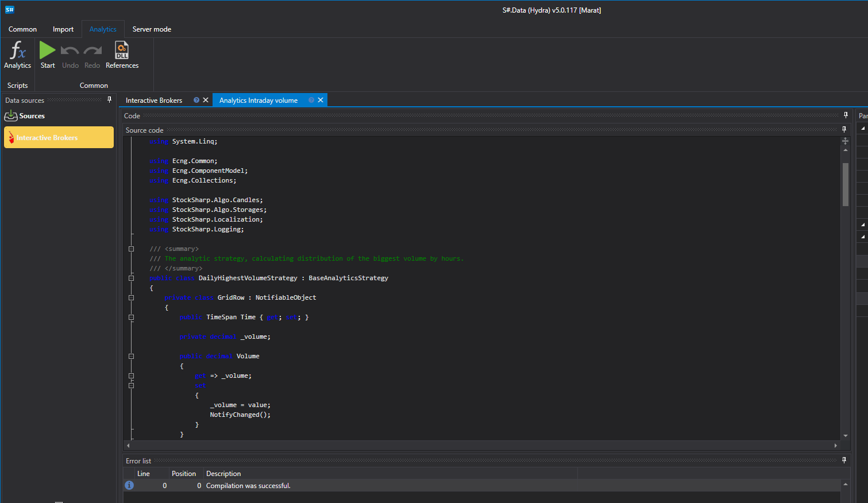Click help icon on Interactive Brokers tab
The width and height of the screenshot is (868, 503).
[x=196, y=100]
